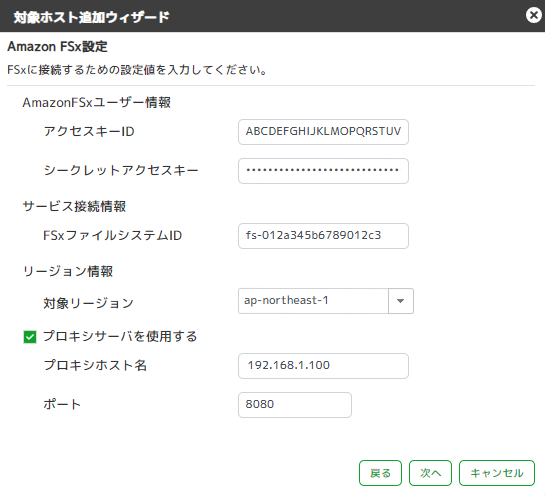Click the シークレットアクセスキー label

point(121,170)
